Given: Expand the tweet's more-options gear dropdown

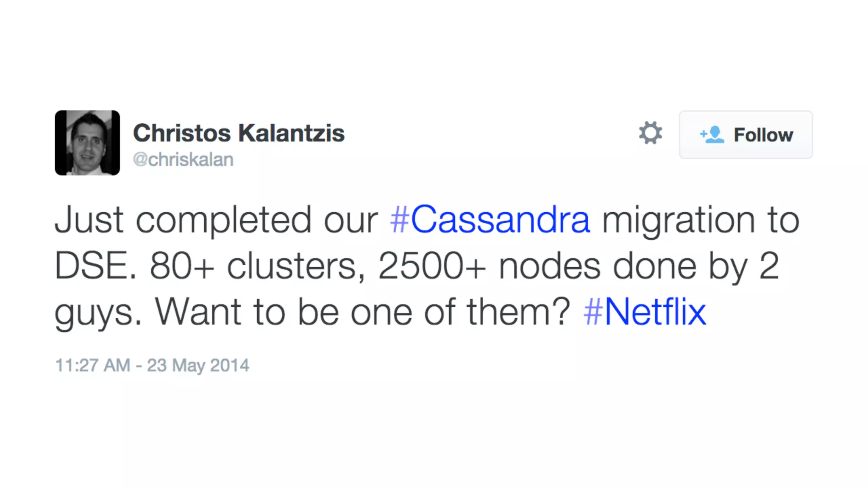Looking at the screenshot, I should click(x=650, y=133).
